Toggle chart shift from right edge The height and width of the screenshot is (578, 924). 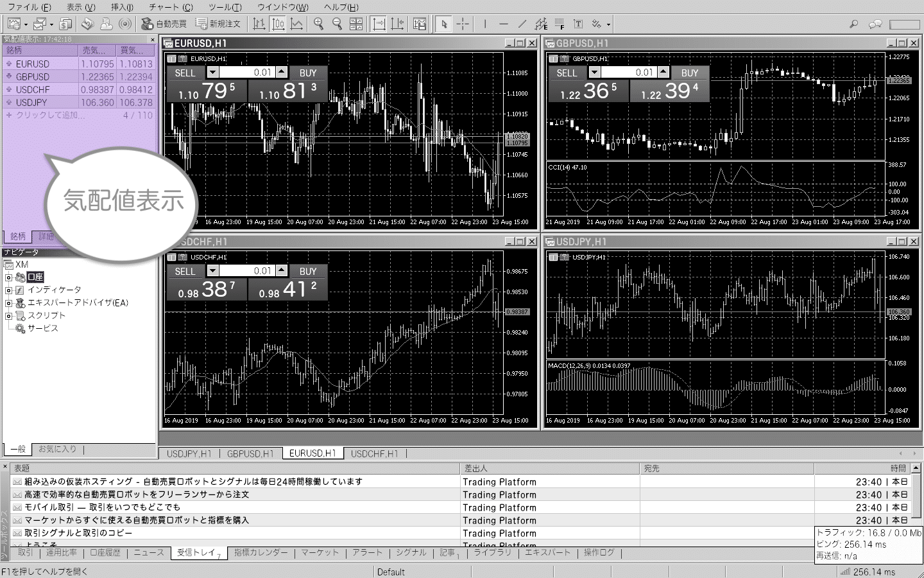pyautogui.click(x=398, y=24)
